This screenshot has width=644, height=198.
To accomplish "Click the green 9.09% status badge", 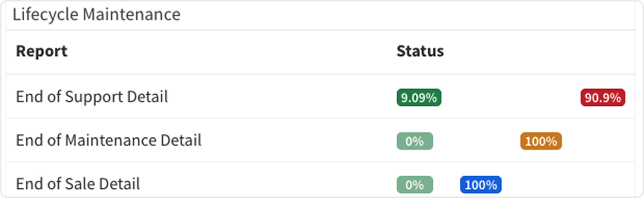I will [419, 98].
